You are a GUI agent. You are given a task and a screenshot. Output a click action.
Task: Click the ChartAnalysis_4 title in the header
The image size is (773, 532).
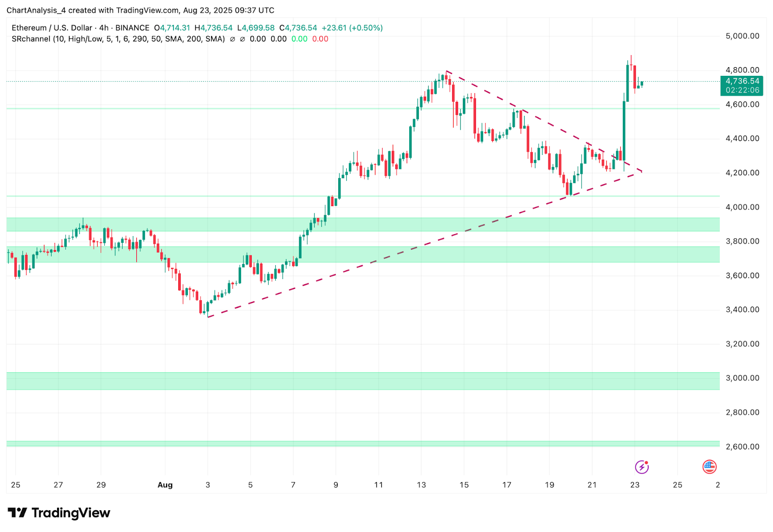[x=37, y=10]
